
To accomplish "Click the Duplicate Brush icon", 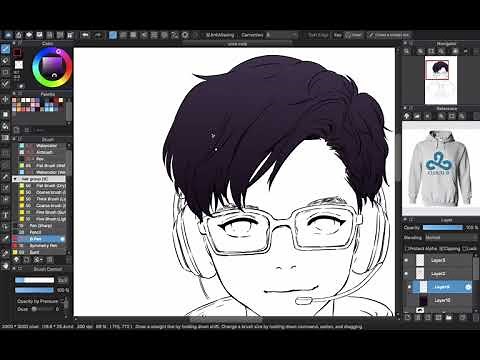I will click(x=27, y=260).
